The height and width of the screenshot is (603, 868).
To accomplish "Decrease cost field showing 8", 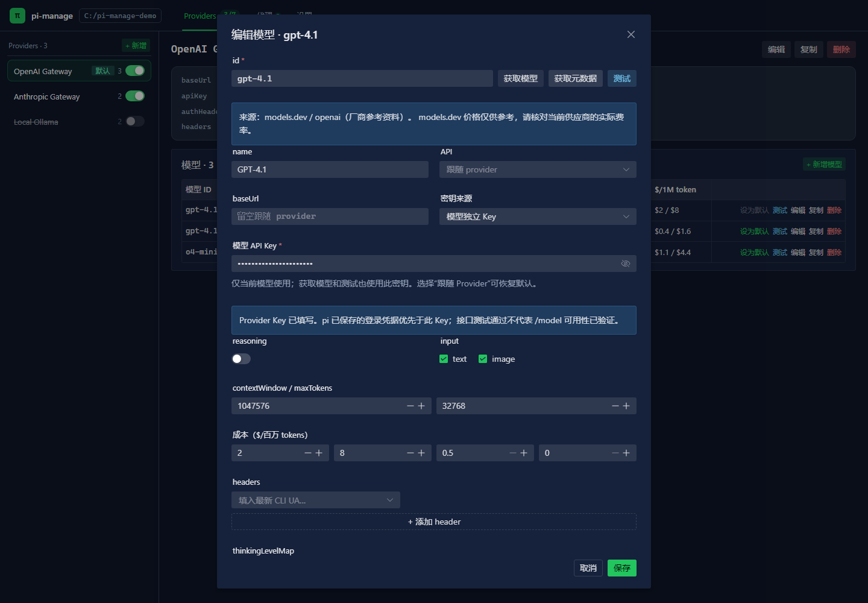I will (410, 453).
